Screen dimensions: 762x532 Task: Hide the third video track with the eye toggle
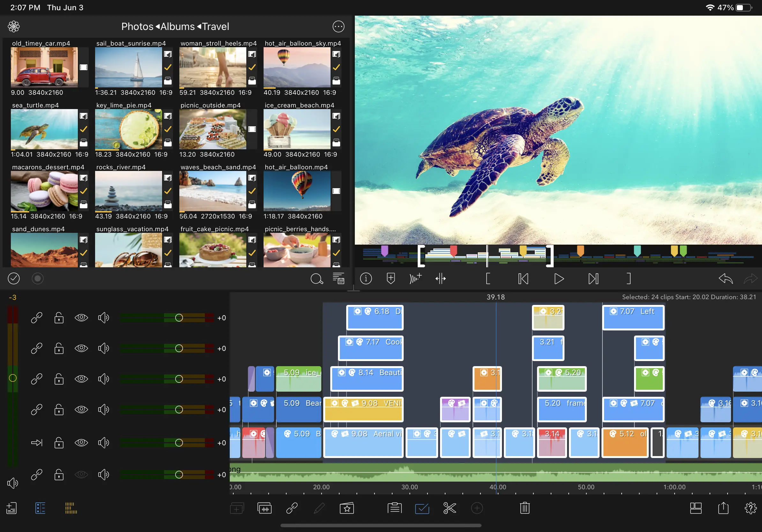click(82, 379)
